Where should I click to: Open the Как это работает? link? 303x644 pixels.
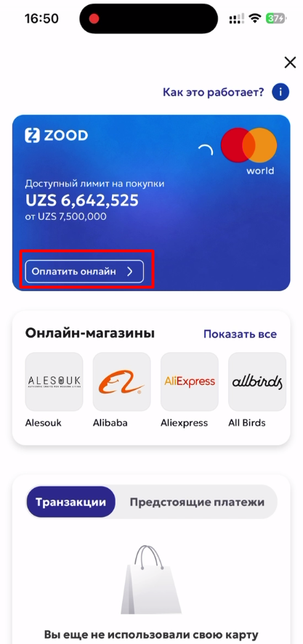[214, 92]
